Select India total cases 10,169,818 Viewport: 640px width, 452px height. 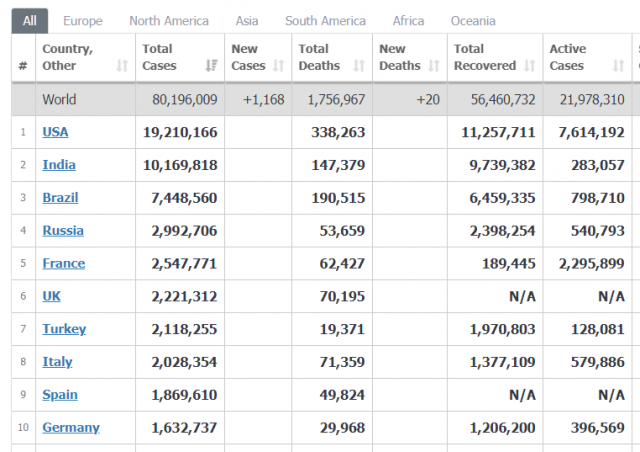pyautogui.click(x=180, y=165)
